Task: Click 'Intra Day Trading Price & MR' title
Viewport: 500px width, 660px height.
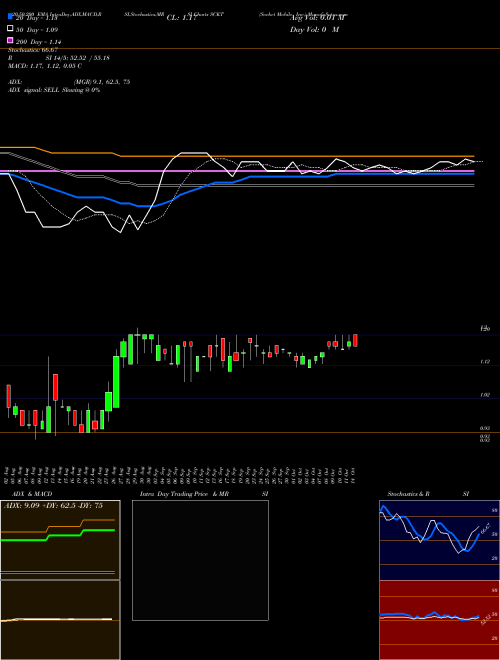Action: click(x=184, y=494)
